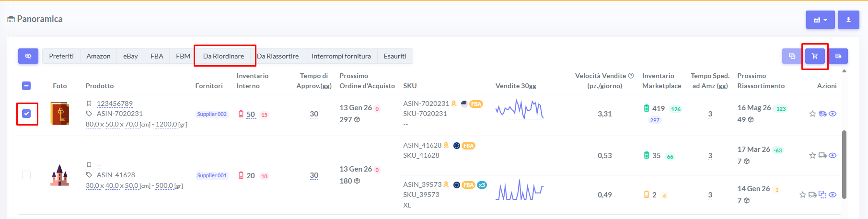868x219 pixels.
Task: Click truck icon in ASIN_41628 row actions
Action: pyautogui.click(x=822, y=155)
